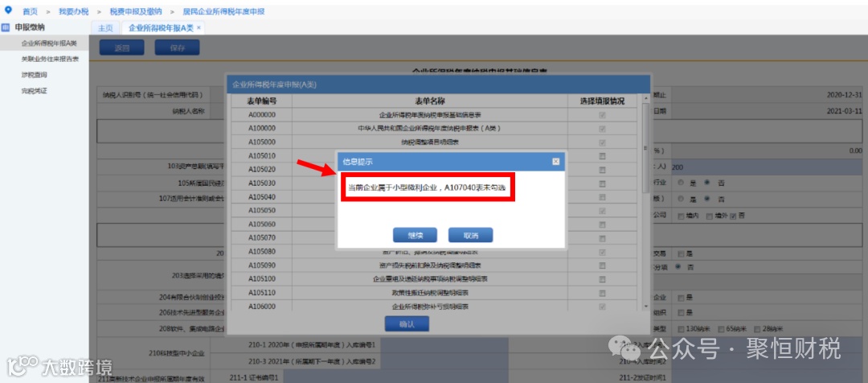Viewport: 868px width, 383px height.
Task: Click the 返回 button
Action: [122, 47]
